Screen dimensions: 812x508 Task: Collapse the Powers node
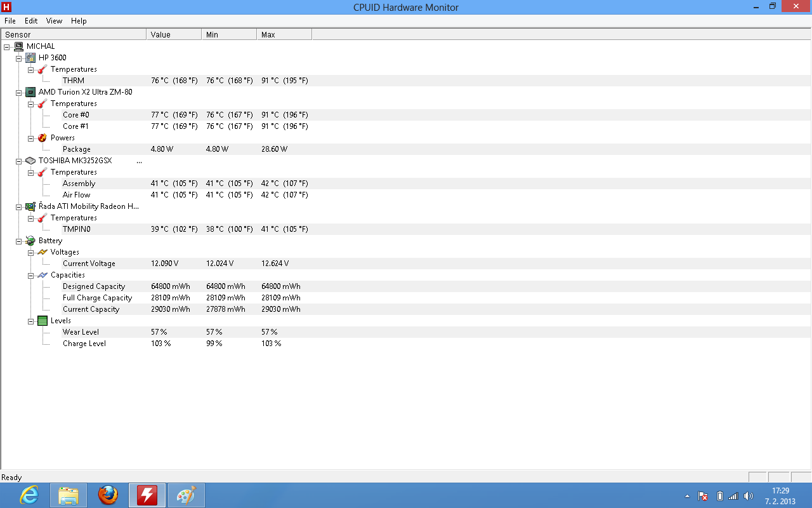click(x=31, y=138)
